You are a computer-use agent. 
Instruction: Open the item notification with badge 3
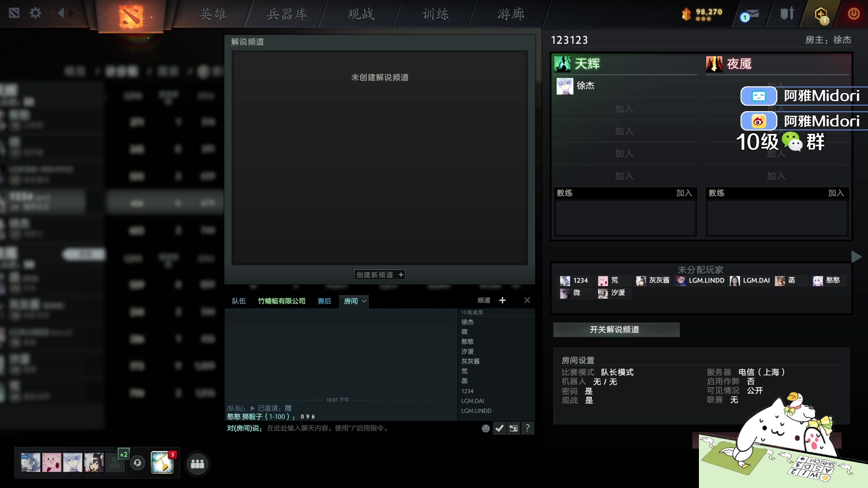pos(162,463)
